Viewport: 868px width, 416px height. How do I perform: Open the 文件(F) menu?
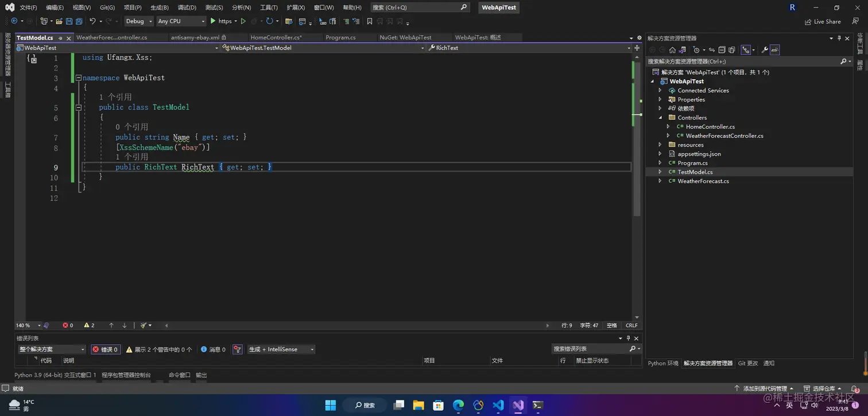point(28,7)
